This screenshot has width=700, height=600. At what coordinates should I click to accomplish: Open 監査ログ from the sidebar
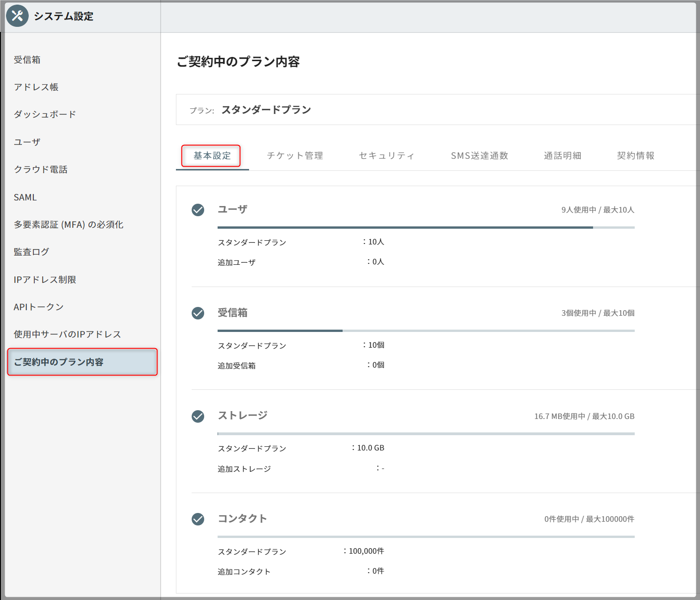[x=31, y=252]
